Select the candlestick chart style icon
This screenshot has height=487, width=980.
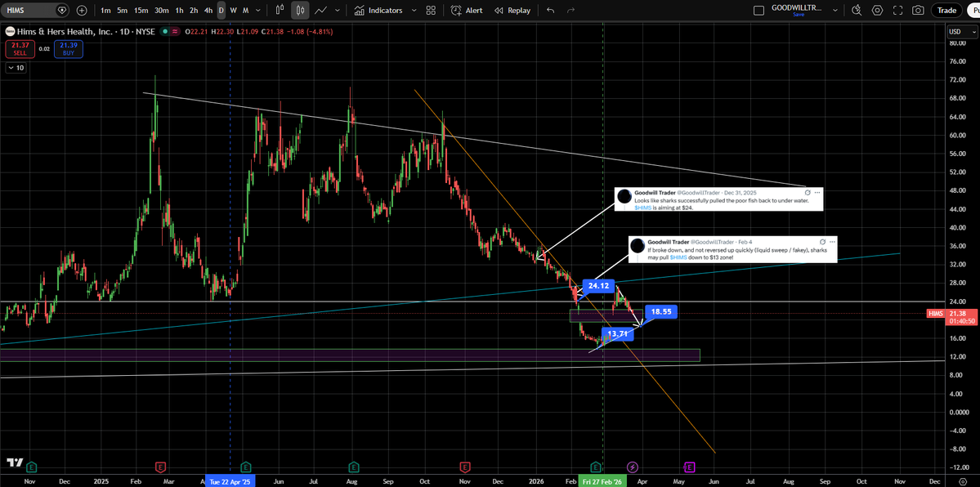coord(300,11)
